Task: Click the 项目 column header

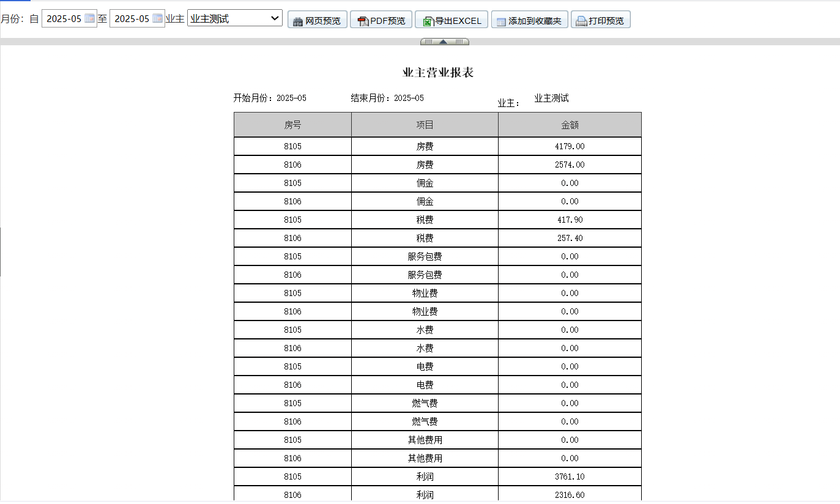Action: pyautogui.click(x=425, y=125)
